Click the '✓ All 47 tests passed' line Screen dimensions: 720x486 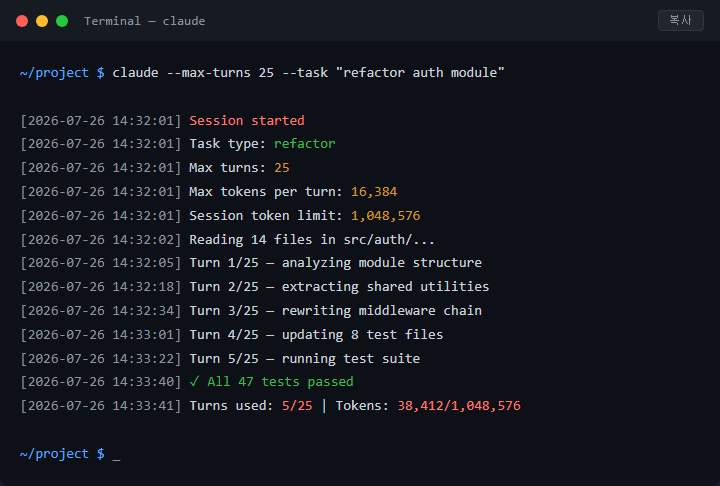(x=271, y=382)
